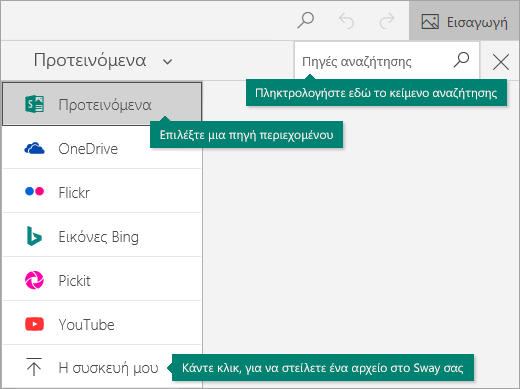The width and height of the screenshot is (520, 389).
Task: Select Προτεινόμενα in the source list
Action: point(102,104)
